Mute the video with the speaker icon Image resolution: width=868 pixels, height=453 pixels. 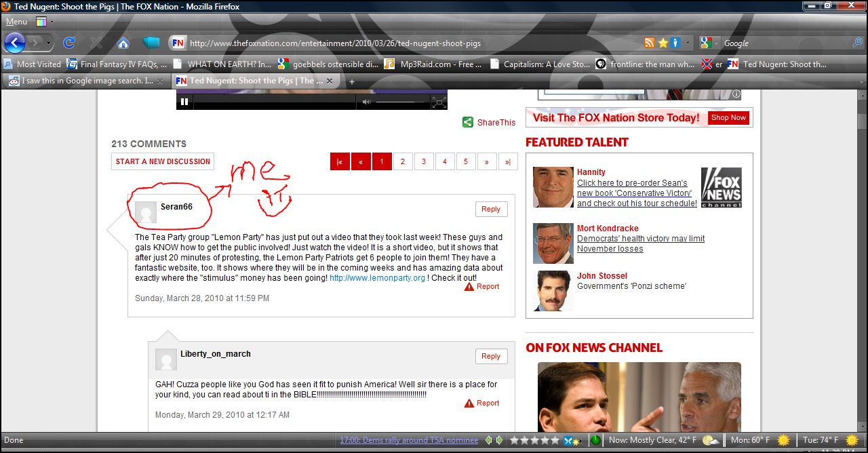(x=366, y=102)
